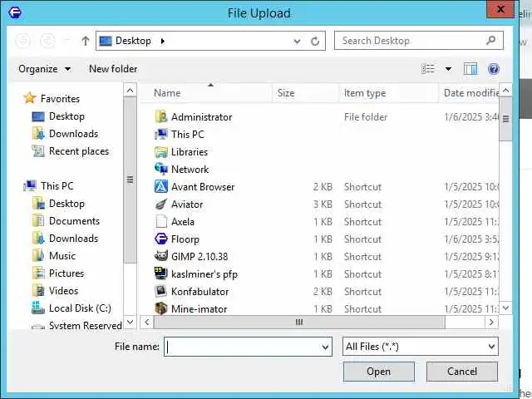Change view layout icon
Image resolution: width=532 pixels, height=399 pixels.
[x=428, y=69]
